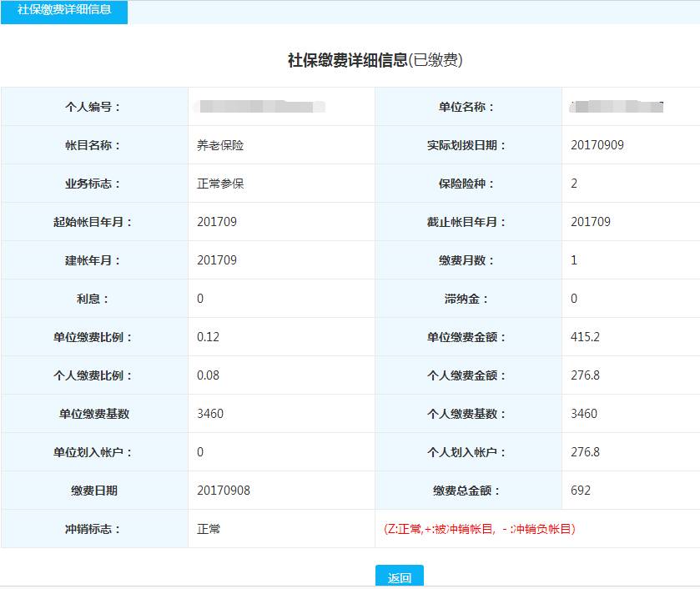Select the 个人缴费金额 value 276.8
Image resolution: width=700 pixels, height=589 pixels.
pos(585,375)
